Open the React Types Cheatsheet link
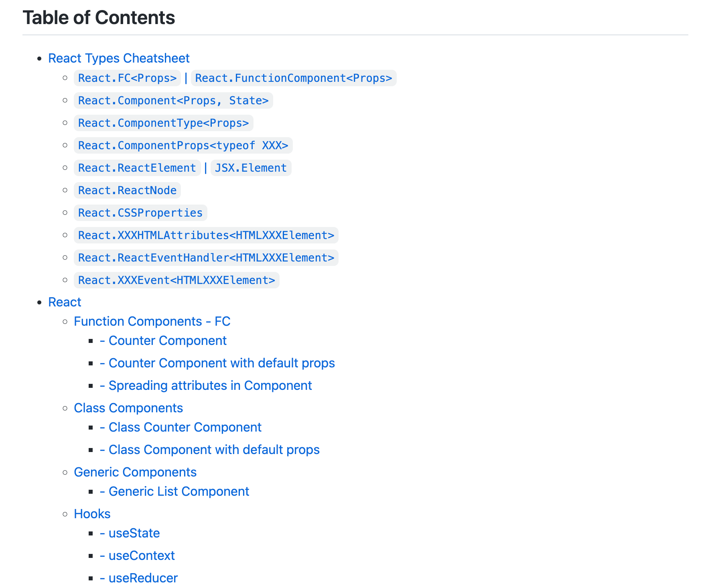 [x=119, y=58]
